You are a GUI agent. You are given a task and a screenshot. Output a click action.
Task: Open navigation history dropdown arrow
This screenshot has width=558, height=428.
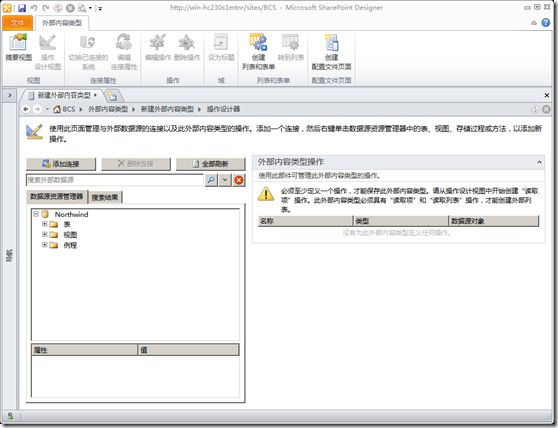47,109
